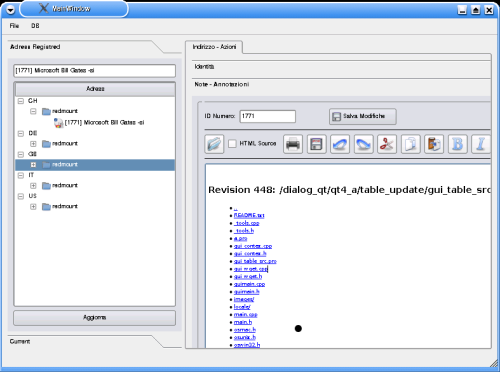Switch to the Indirizzo - Azioni tab

click(214, 47)
